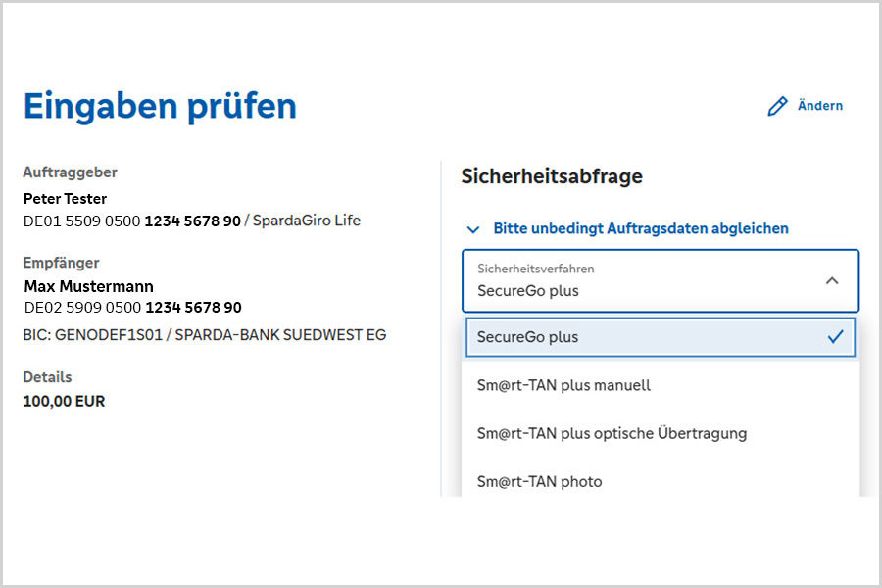Select Sm@rt-TAN plus manuell as security method
882x588 pixels.
click(563, 386)
